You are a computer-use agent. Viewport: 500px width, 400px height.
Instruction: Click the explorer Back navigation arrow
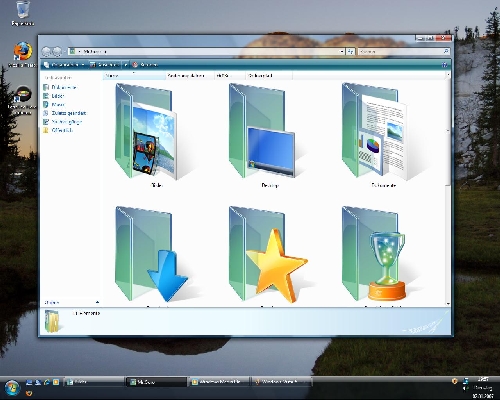(x=46, y=51)
